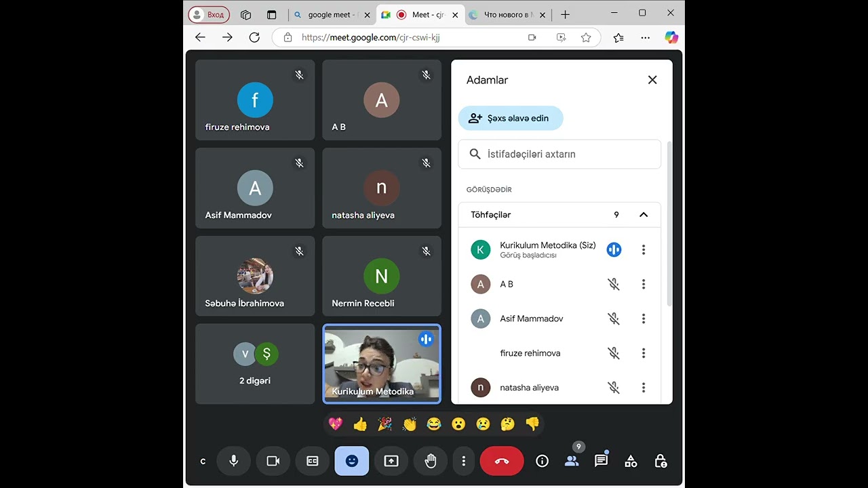Select the natasha aliyeva video tile
Screen dimensions: 868x488
click(382, 188)
